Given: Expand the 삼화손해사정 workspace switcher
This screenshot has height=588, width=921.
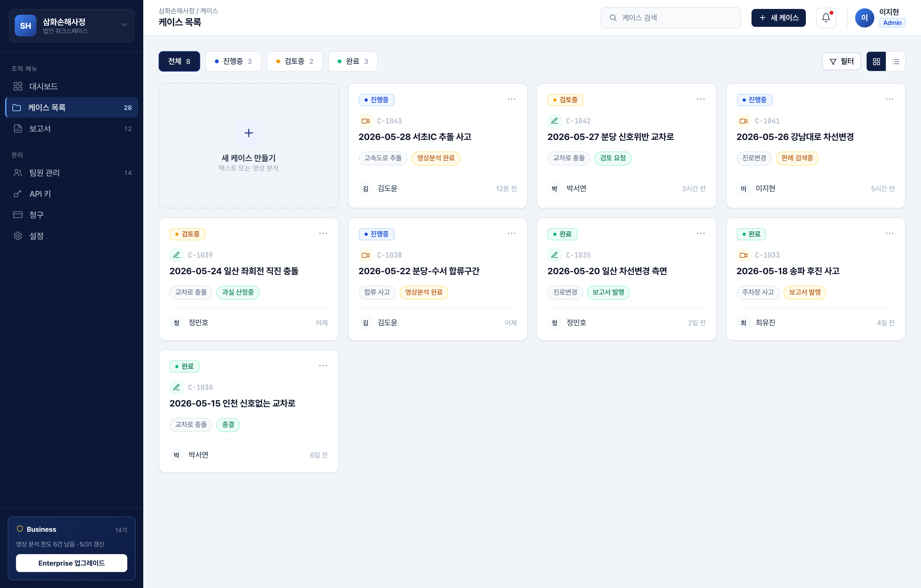Looking at the screenshot, I should 71,25.
